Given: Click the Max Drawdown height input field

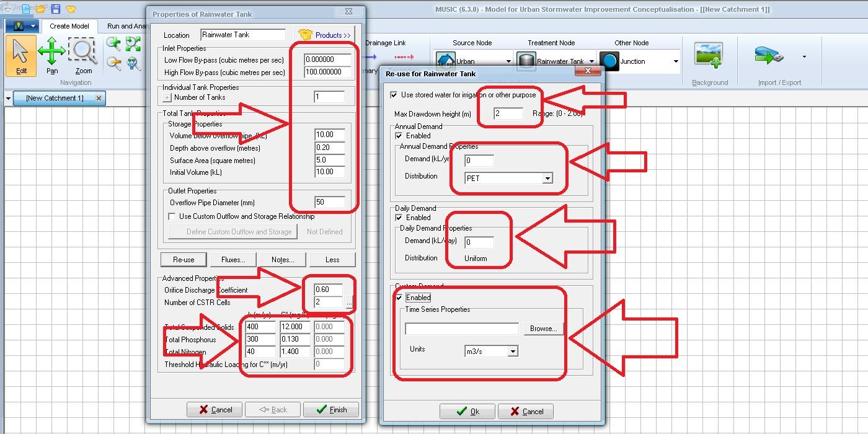Looking at the screenshot, I should (x=508, y=113).
